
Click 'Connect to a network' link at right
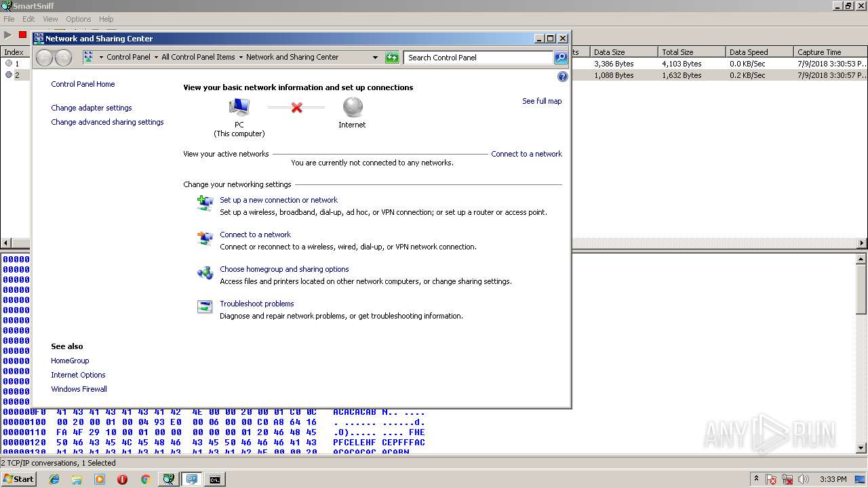tap(526, 154)
